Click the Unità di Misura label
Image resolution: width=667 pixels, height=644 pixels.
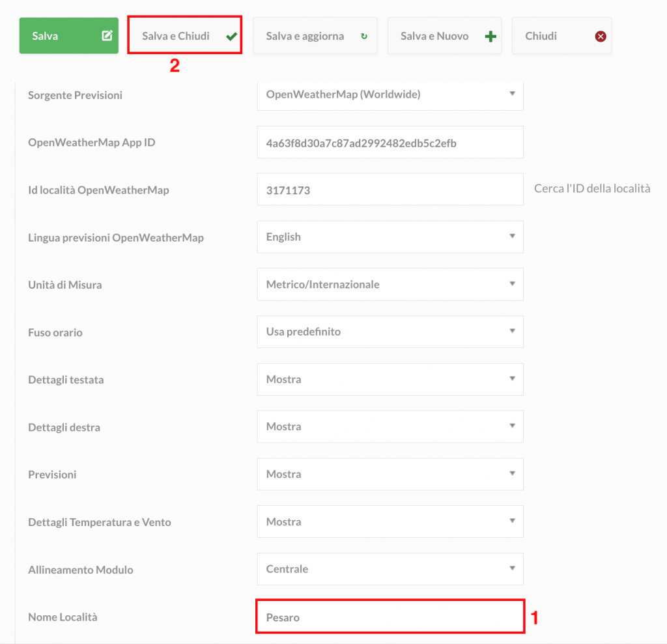65,285
